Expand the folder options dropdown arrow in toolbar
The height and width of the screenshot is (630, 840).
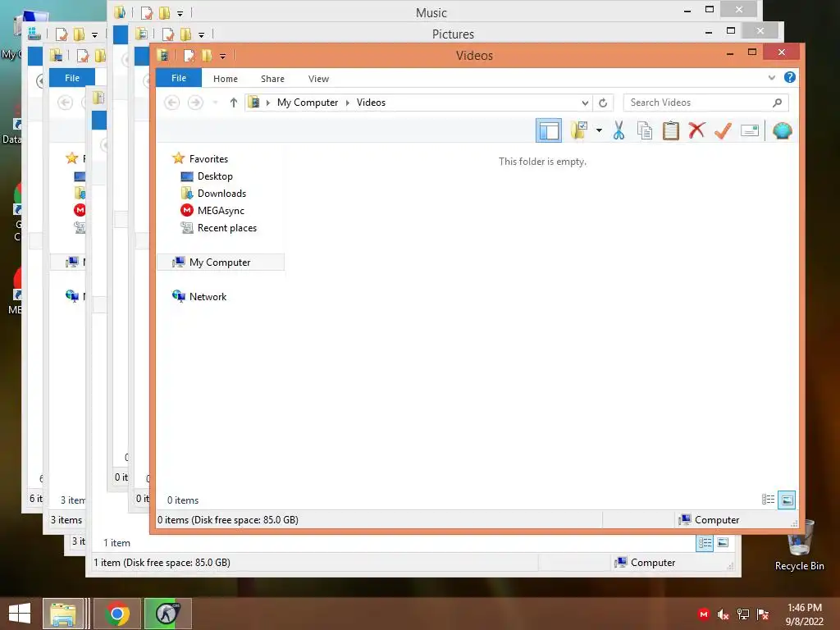[x=599, y=130]
